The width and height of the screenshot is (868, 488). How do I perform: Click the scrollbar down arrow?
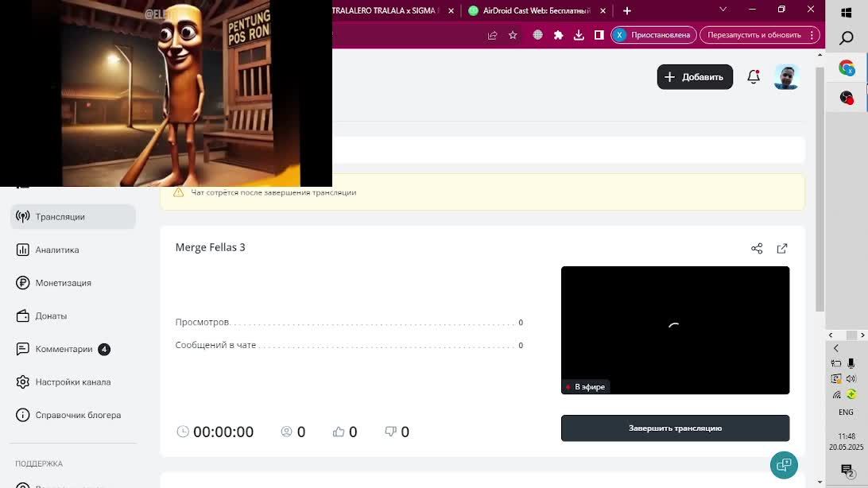point(820,482)
